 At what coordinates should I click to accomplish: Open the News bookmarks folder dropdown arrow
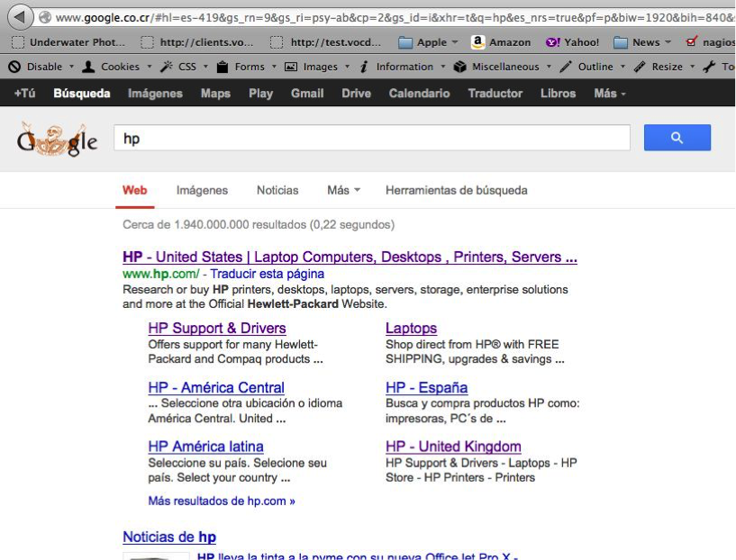668,42
